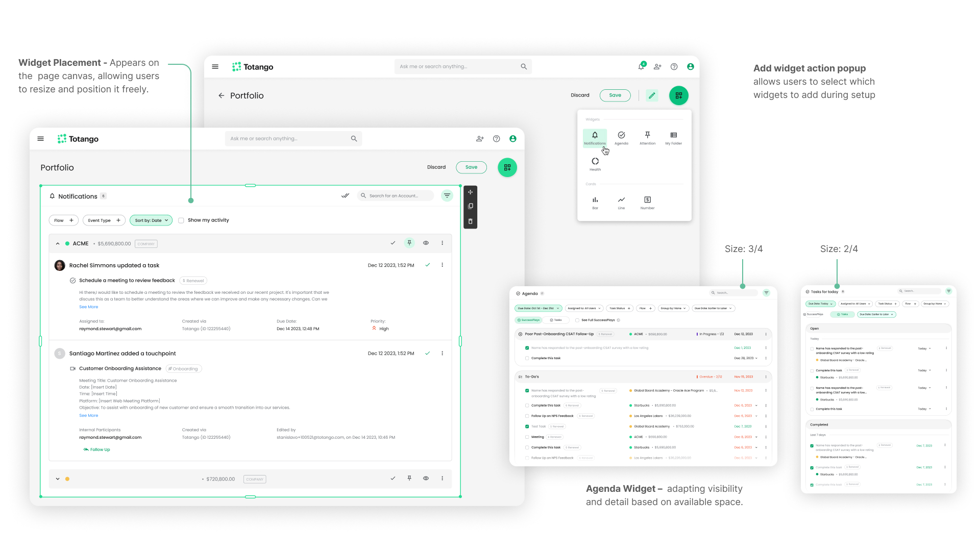The height and width of the screenshot is (551, 980).
Task: Open the filter icon in the Notifications widget
Action: (447, 195)
